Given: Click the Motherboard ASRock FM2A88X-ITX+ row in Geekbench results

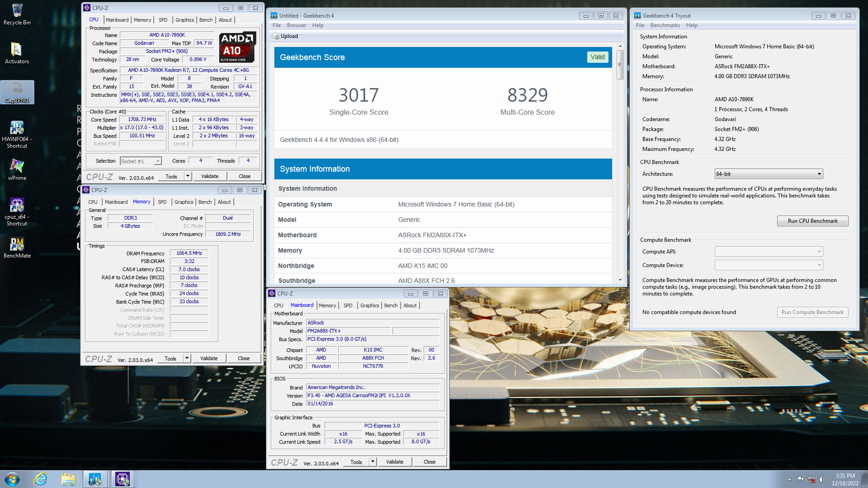Looking at the screenshot, I should 443,235.
